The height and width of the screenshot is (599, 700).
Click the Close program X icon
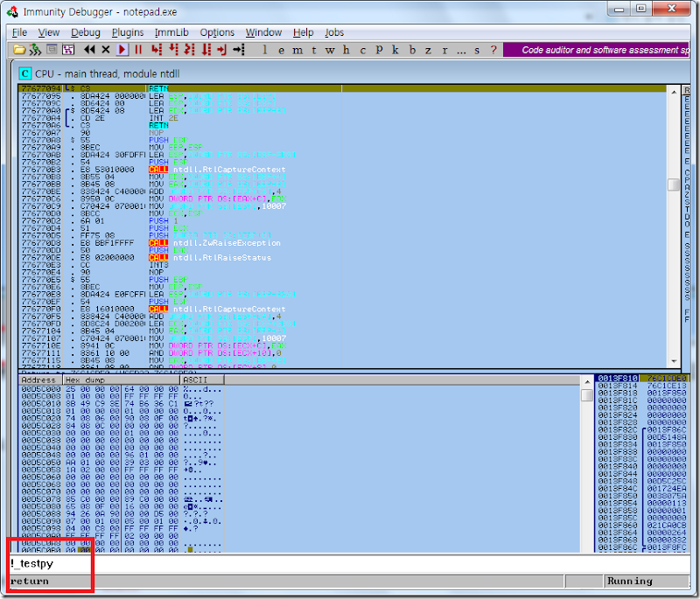pos(106,50)
